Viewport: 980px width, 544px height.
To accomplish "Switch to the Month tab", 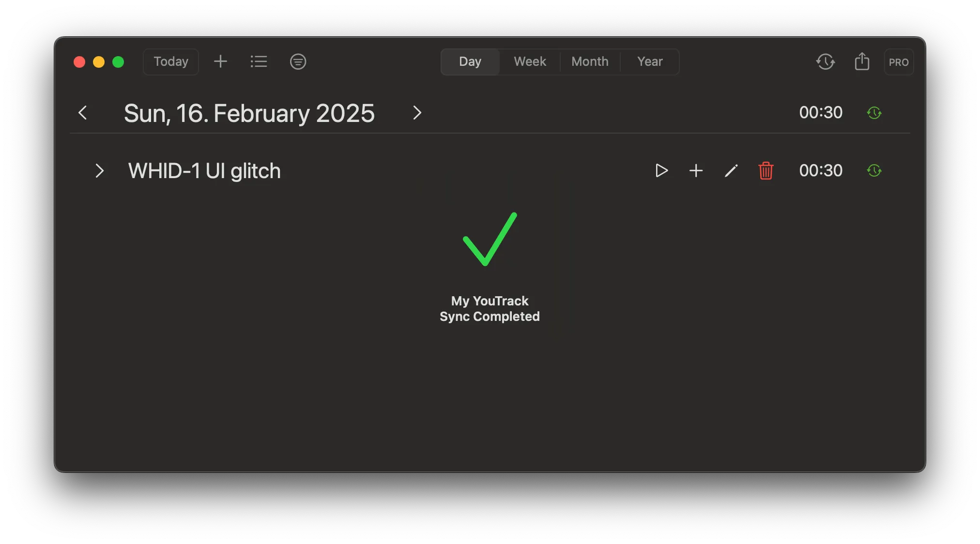I will (x=590, y=61).
